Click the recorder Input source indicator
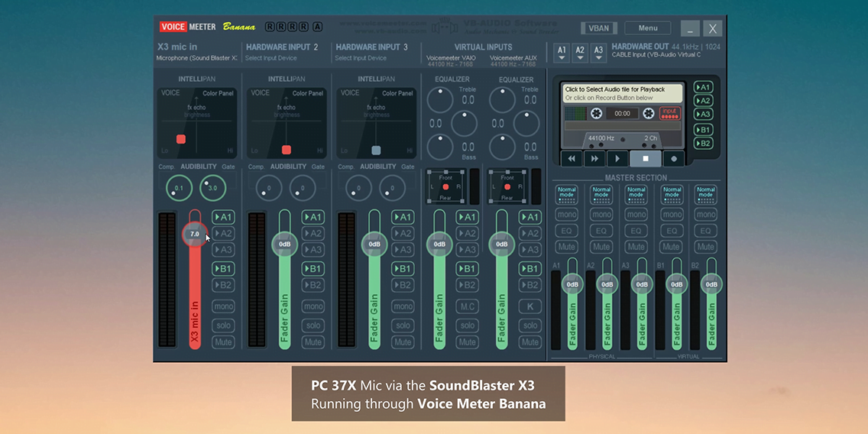Screen dimensions: 868x434 [x=670, y=114]
